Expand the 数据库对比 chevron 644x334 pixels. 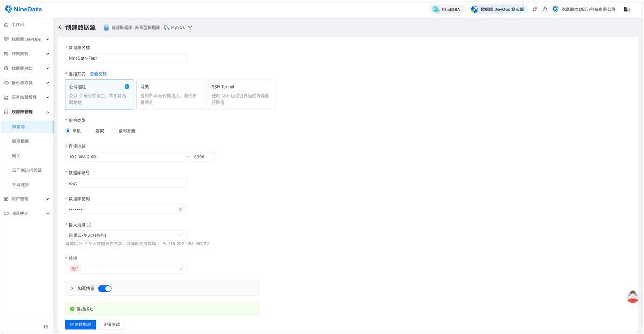(47, 68)
